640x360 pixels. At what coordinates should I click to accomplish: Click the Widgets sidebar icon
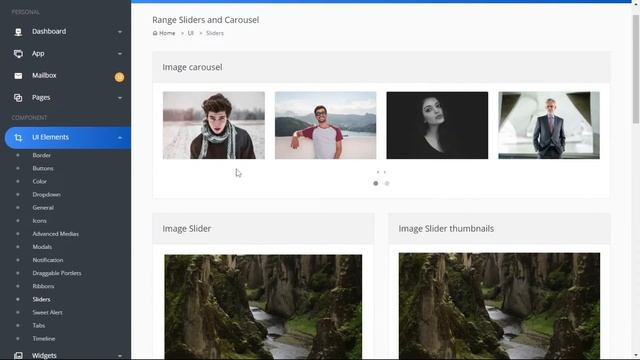click(x=18, y=356)
